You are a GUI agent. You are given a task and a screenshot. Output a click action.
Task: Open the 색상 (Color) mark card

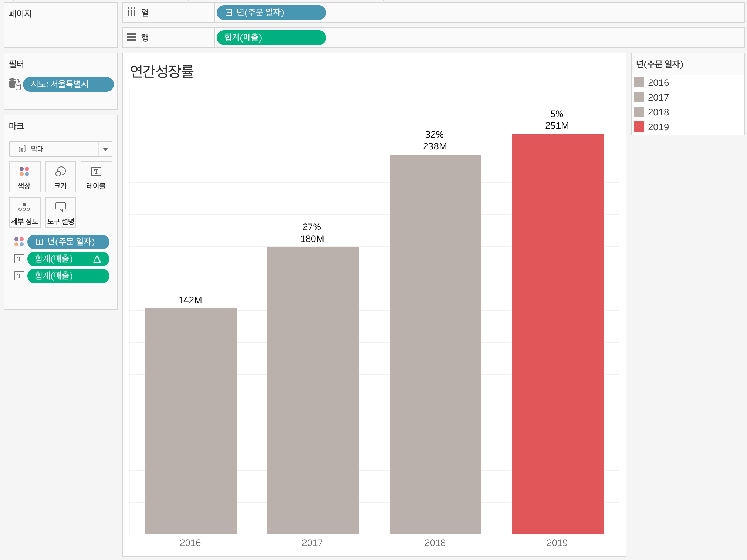point(24,177)
